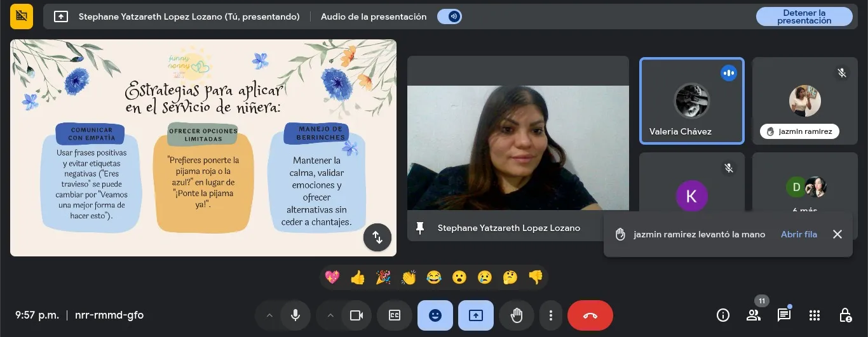
Task: Click the Abrir fila link
Action: tap(799, 234)
